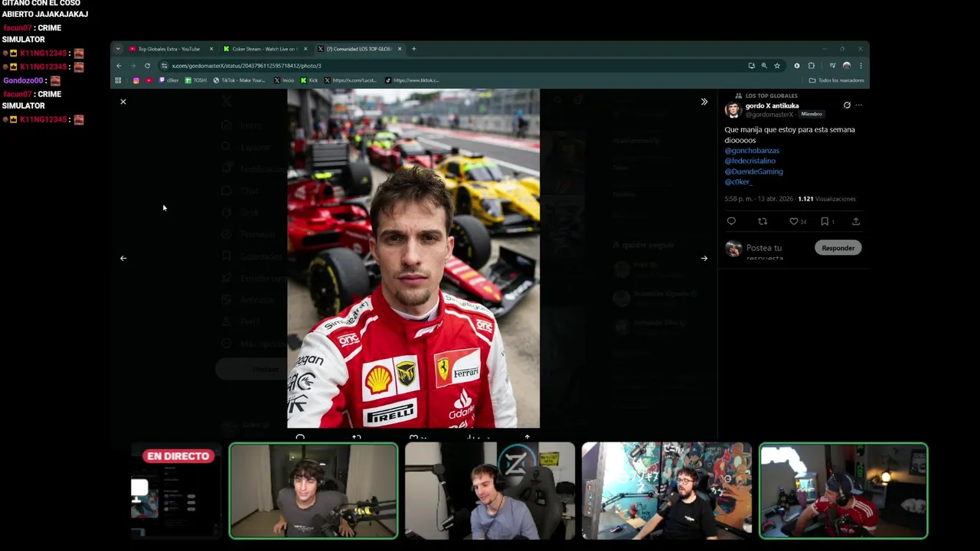980x551 pixels.
Task: Go to the next photo with right arrow
Action: [x=704, y=258]
